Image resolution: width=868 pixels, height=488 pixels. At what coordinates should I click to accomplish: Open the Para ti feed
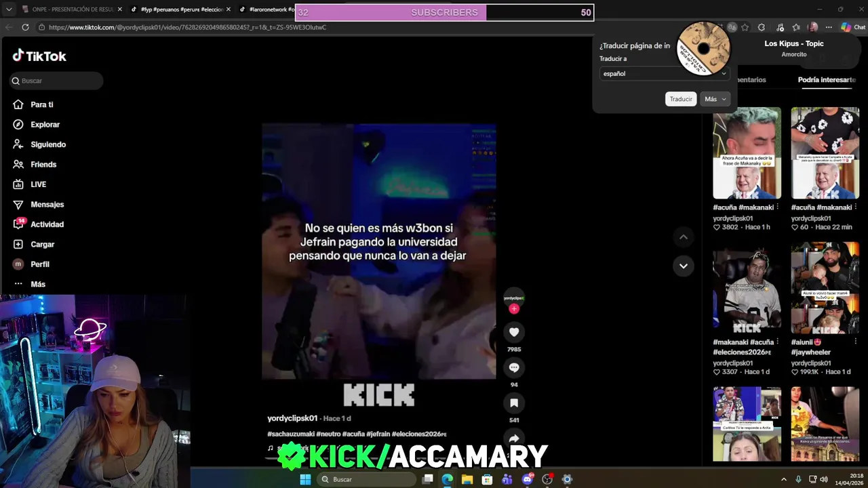click(x=33, y=104)
